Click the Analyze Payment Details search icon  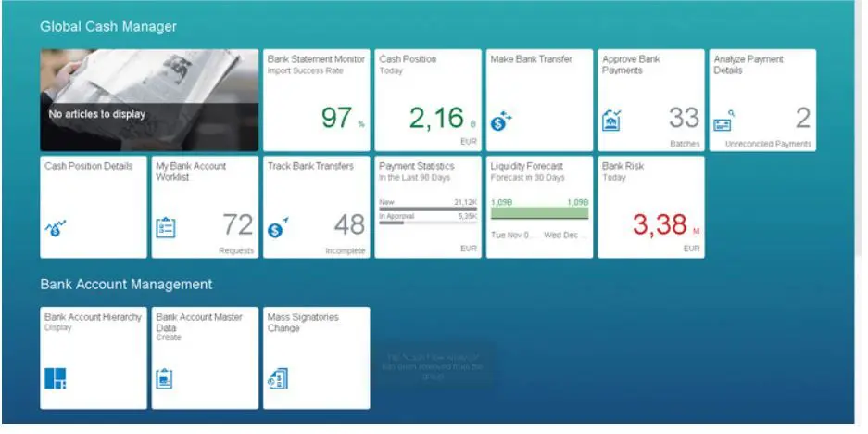(x=723, y=121)
